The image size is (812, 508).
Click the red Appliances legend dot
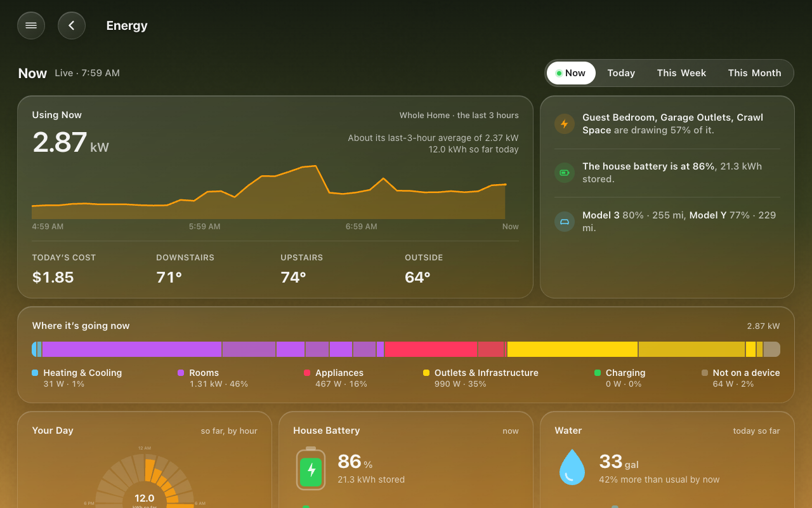(x=307, y=373)
